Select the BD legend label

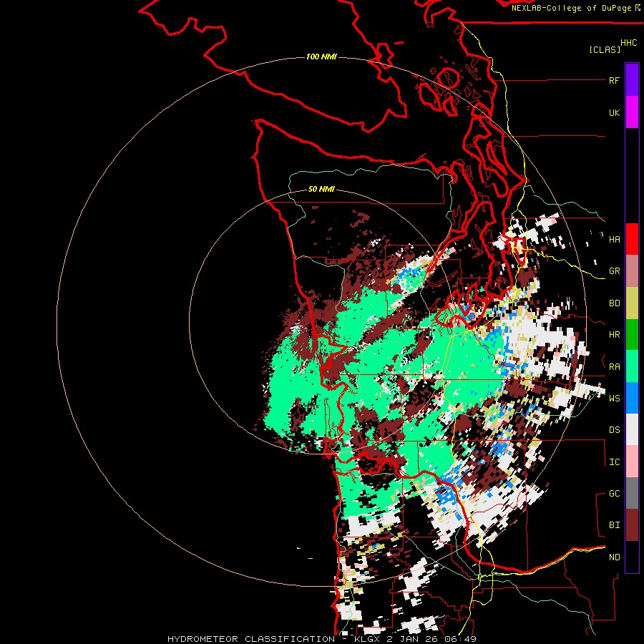click(614, 303)
